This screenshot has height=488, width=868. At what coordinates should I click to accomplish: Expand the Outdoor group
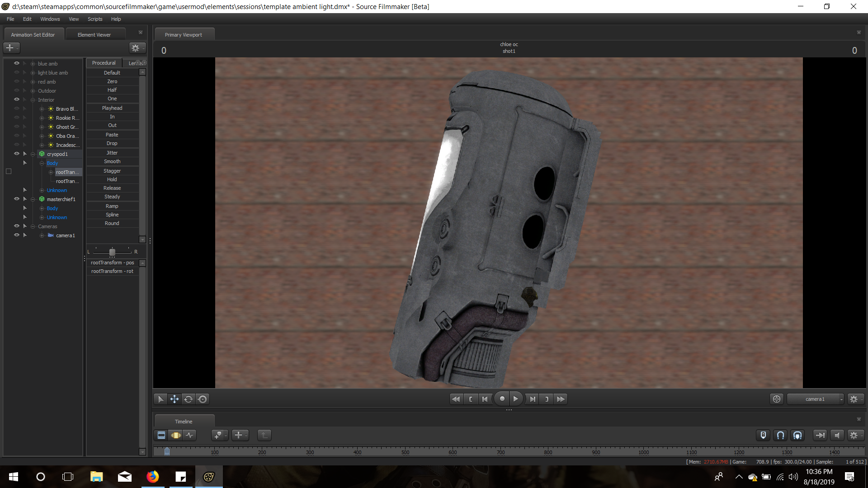point(33,91)
